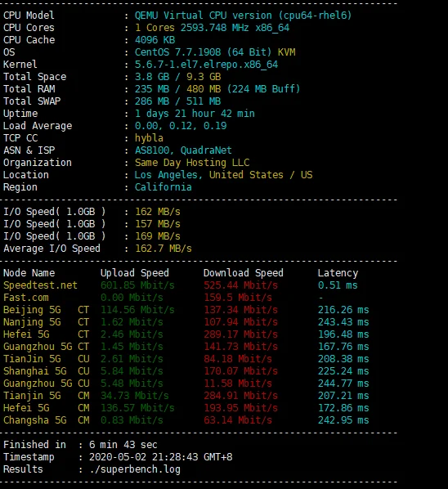
Task: Click the Fast.com node name
Action: click(26, 298)
